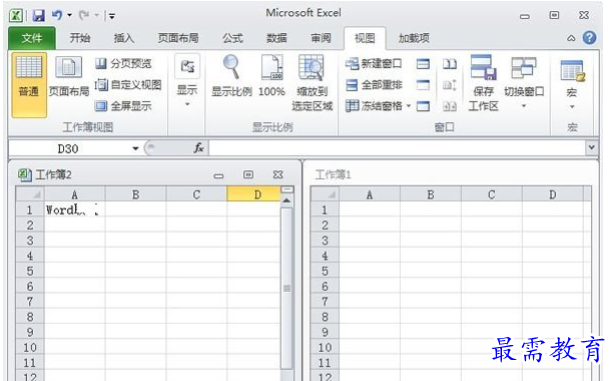Click scroll up arrow in 工作簿2
The width and height of the screenshot is (613, 381).
click(287, 201)
